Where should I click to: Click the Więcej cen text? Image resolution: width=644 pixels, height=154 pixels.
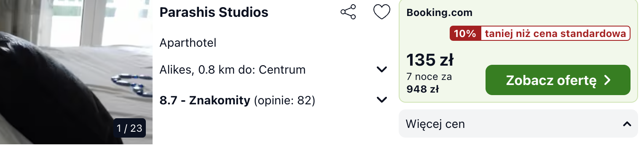pyautogui.click(x=435, y=124)
